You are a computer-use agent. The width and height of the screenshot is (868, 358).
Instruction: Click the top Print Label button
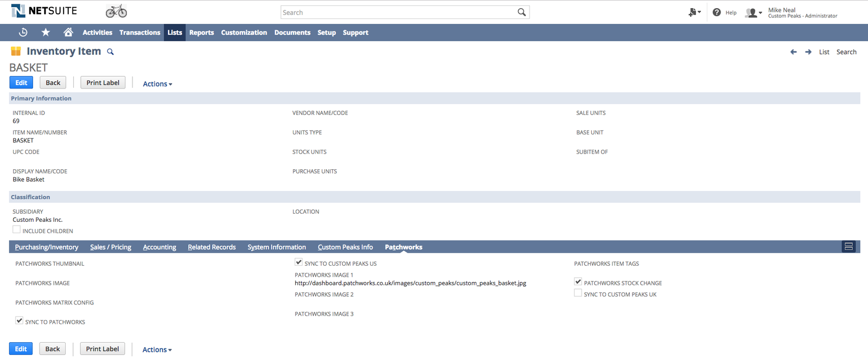click(x=103, y=82)
